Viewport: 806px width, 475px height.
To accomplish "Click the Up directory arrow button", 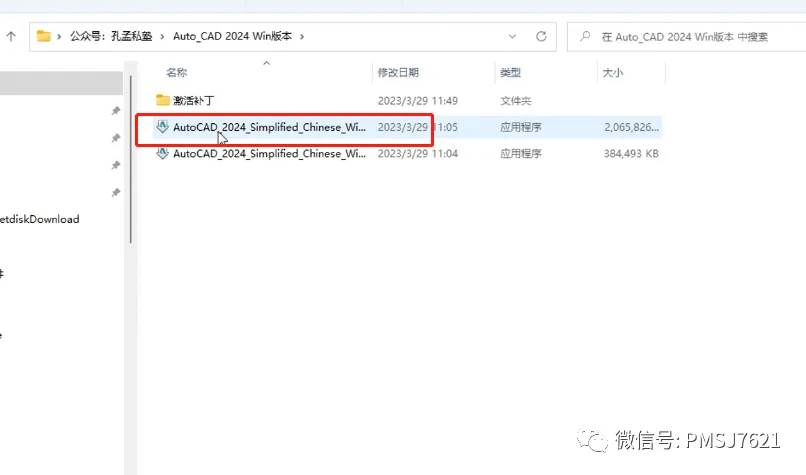I will [11, 36].
